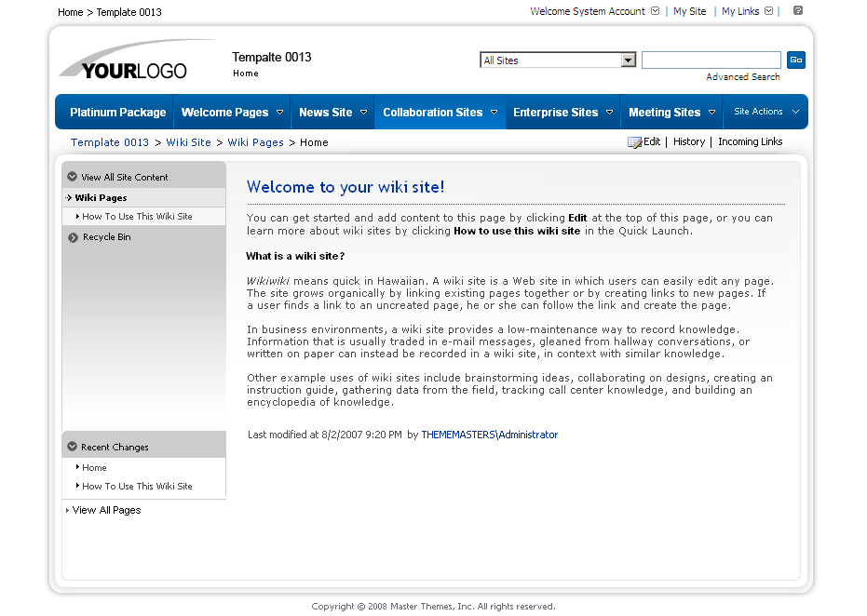Viewport: 867px width, 616px height.
Task: Expand the Welcome System Account menu
Action: click(655, 11)
